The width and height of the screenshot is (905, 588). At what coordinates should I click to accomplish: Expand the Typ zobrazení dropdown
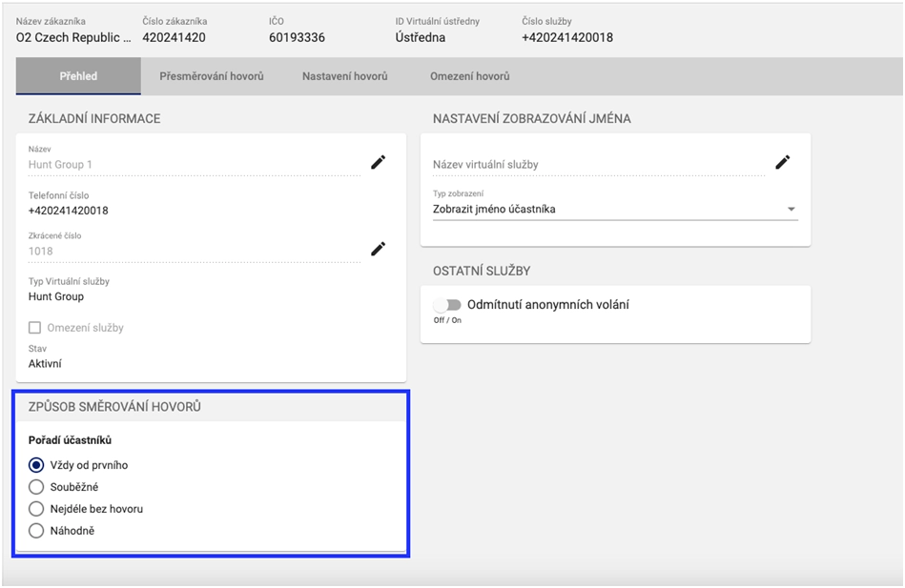[x=791, y=210]
